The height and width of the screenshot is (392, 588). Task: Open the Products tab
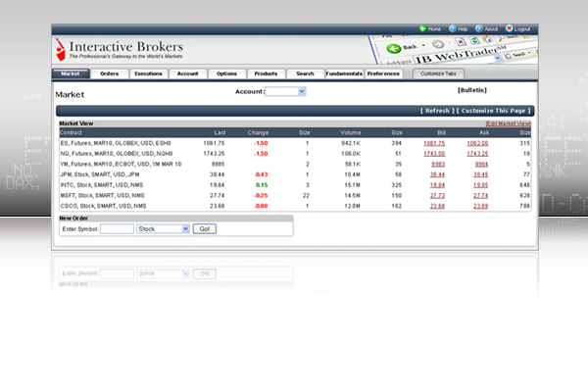click(x=266, y=73)
